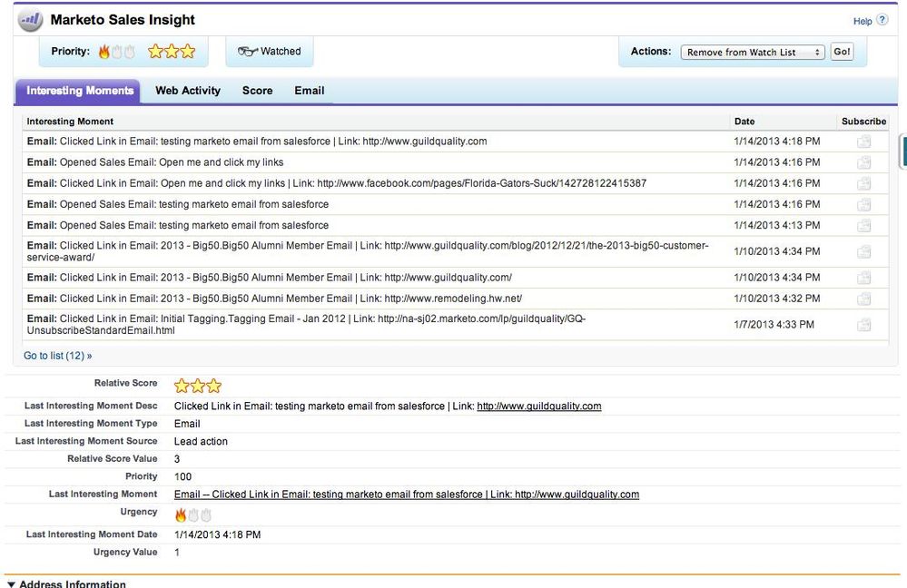Open the Web Activity tab
The width and height of the screenshot is (907, 588).
(x=188, y=91)
